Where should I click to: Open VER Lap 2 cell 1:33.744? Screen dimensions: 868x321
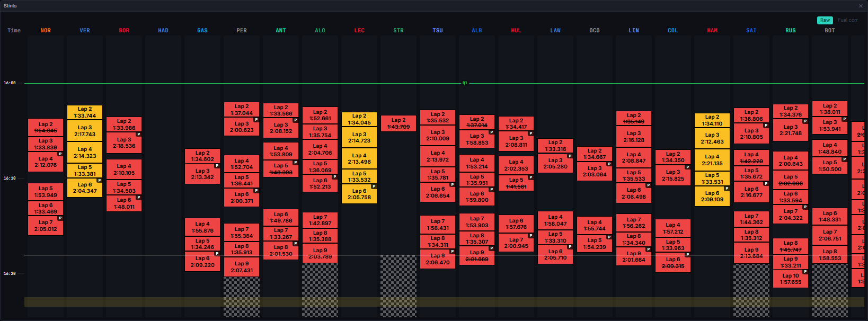(85, 112)
